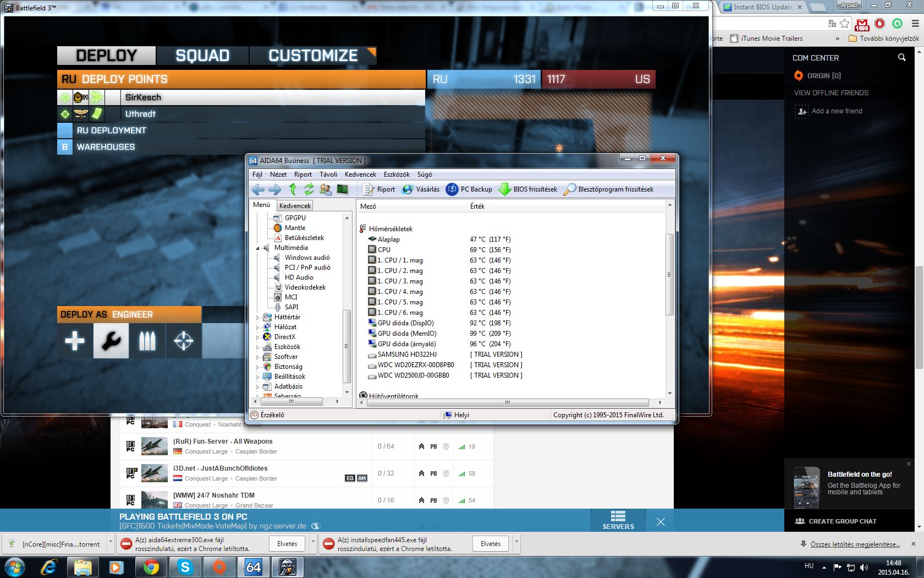Open the Súgó menu in AIDA64
Image resolution: width=924 pixels, height=578 pixels.
(x=425, y=175)
